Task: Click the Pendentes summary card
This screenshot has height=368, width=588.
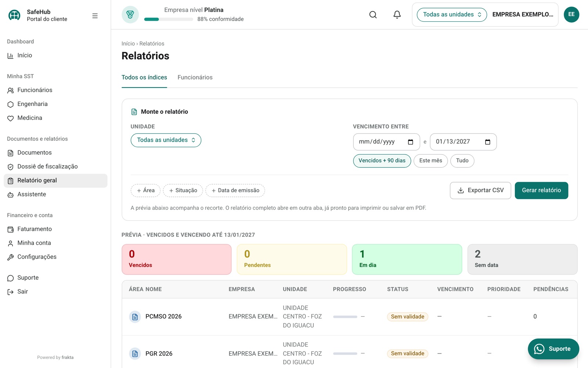Action: [x=292, y=259]
